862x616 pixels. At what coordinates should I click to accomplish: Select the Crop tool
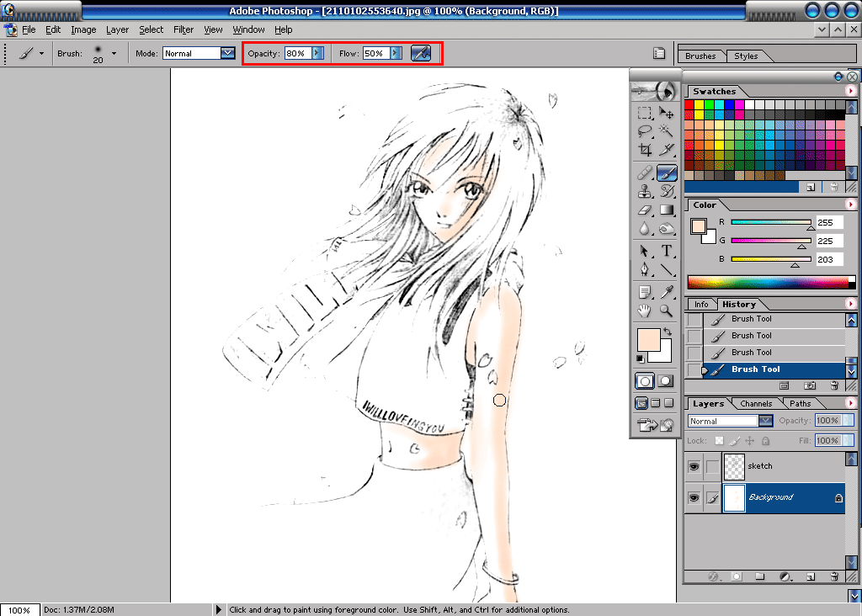644,150
